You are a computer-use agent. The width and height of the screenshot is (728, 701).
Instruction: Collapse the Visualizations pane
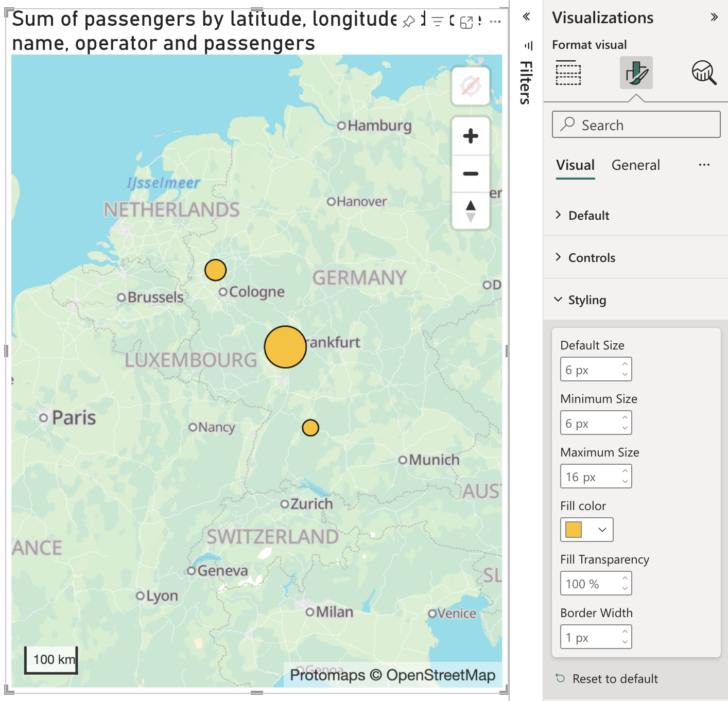click(714, 17)
